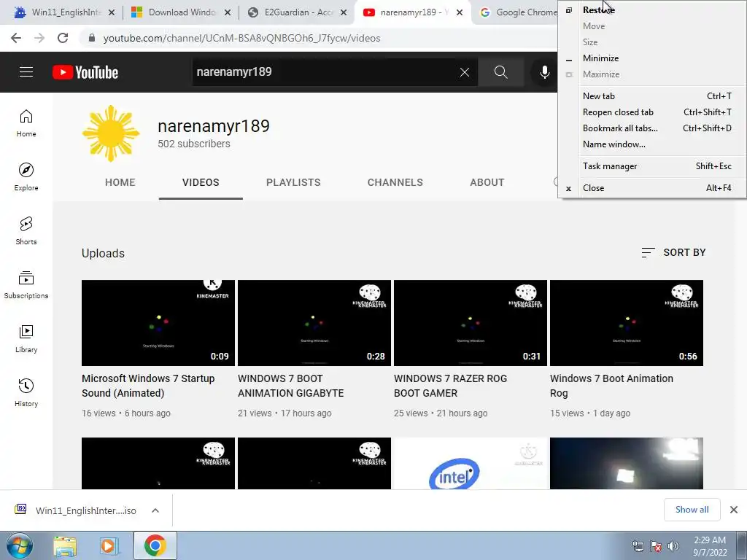Click the padlock site info icon
The height and width of the screenshot is (560, 747).
92,38
